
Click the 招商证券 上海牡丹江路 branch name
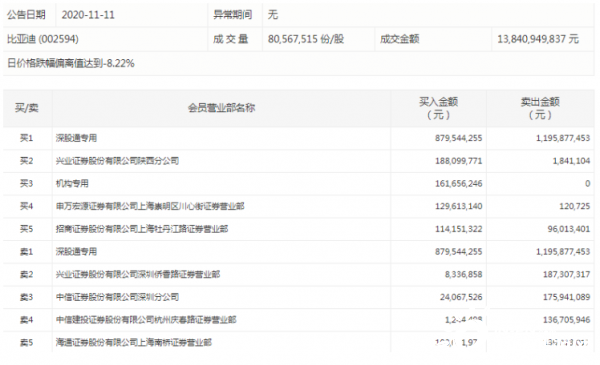(x=142, y=229)
